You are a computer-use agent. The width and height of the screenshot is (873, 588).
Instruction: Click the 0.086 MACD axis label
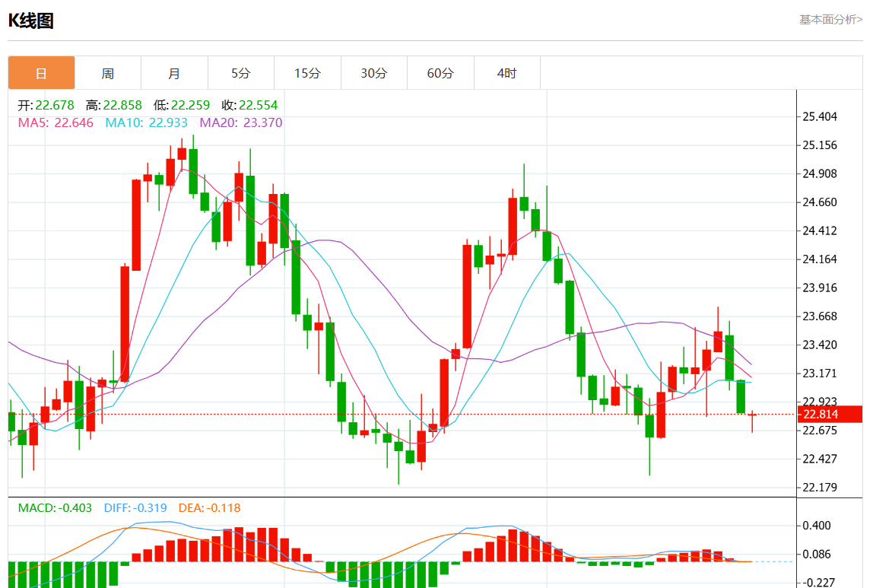(x=816, y=554)
